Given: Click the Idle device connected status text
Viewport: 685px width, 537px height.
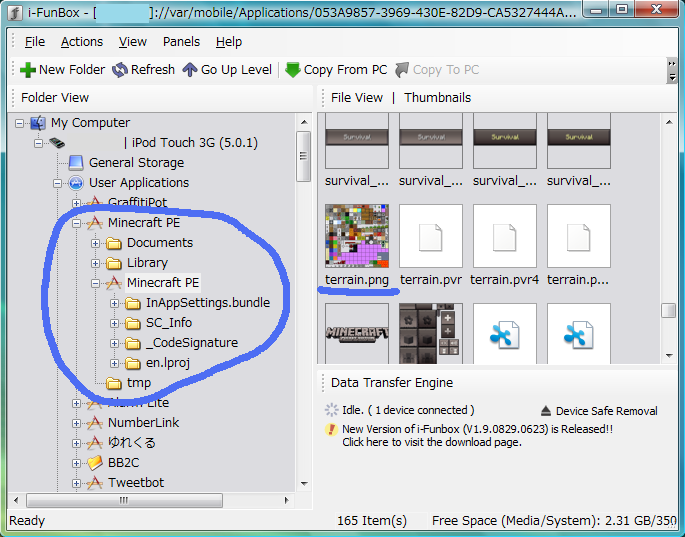Looking at the screenshot, I should pyautogui.click(x=408, y=410).
